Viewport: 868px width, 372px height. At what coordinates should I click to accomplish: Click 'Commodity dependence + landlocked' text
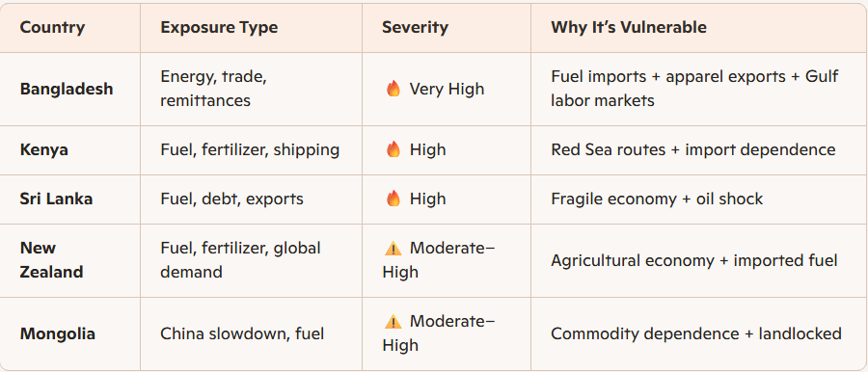point(696,333)
